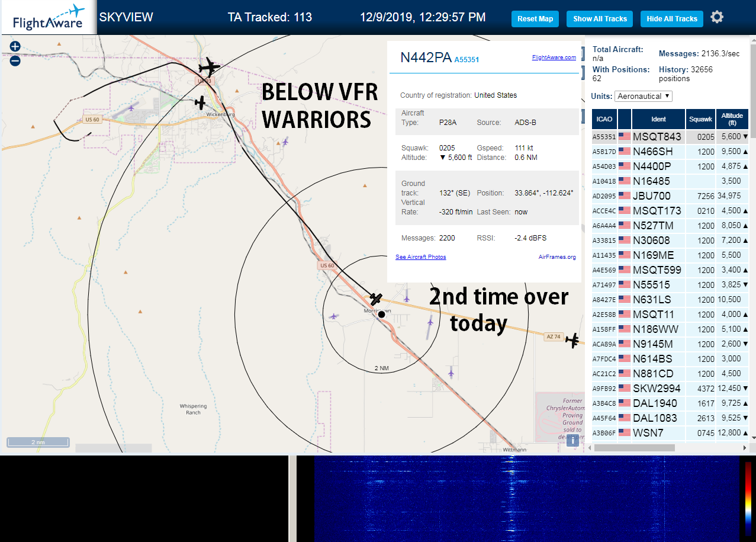Select the aircraft icon on AZ 74

click(572, 341)
